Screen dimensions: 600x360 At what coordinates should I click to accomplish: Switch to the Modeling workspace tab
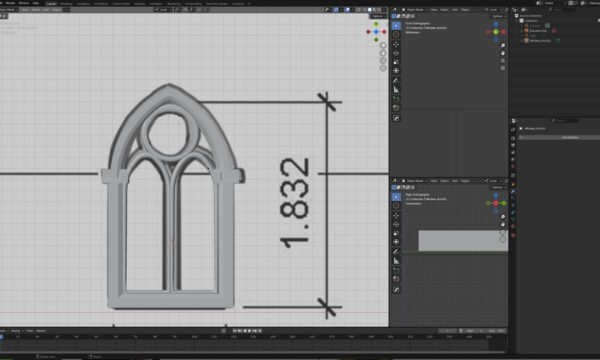tap(66, 4)
